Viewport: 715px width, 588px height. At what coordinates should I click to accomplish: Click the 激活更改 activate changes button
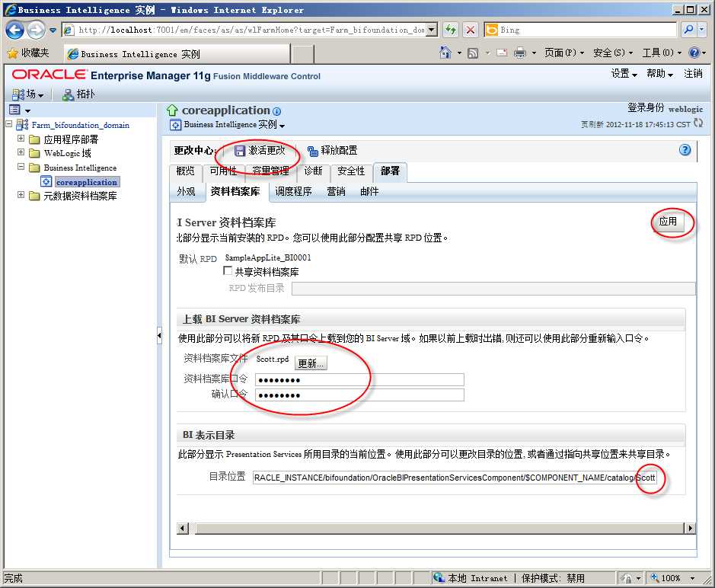(x=260, y=151)
